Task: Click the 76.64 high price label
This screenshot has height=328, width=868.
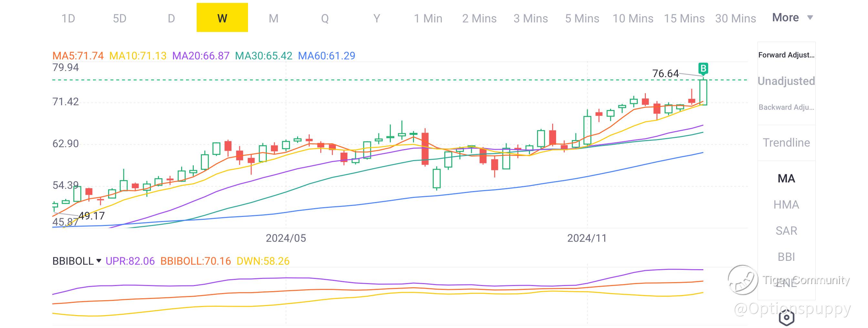Action: 665,73
